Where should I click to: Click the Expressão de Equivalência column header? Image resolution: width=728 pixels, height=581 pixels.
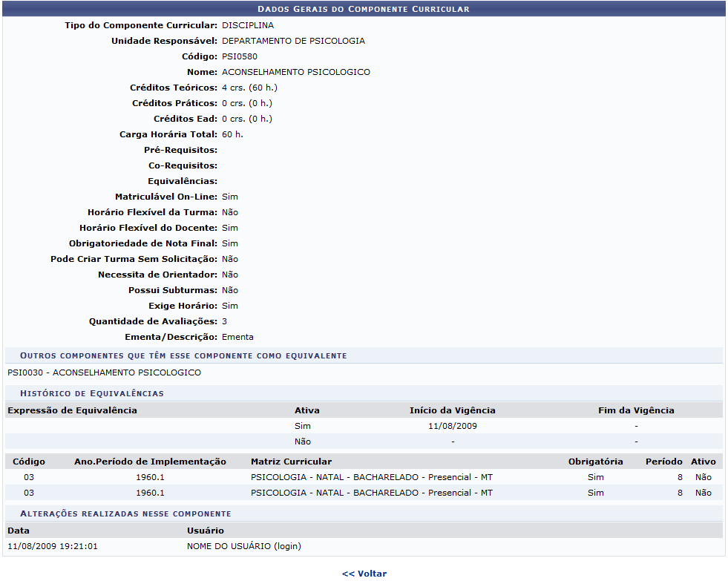pyautogui.click(x=72, y=410)
